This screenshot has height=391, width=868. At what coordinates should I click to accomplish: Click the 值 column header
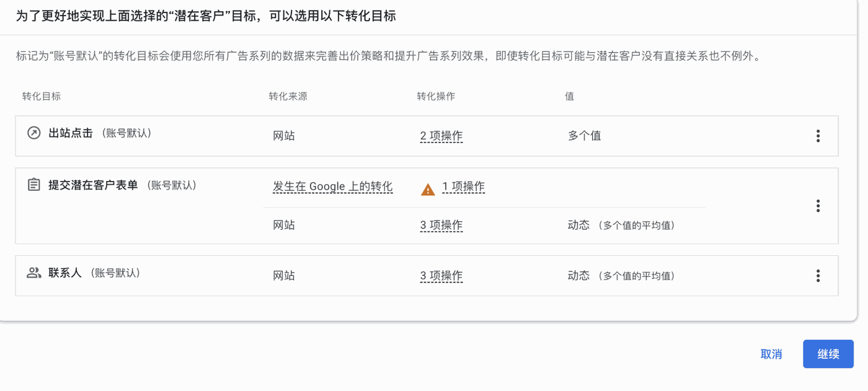coord(569,96)
